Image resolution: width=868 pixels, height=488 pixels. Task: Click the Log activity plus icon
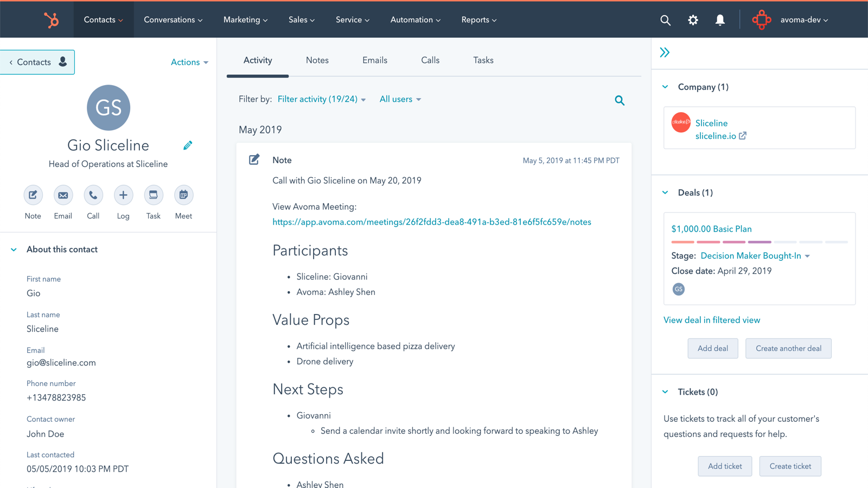pos(123,195)
